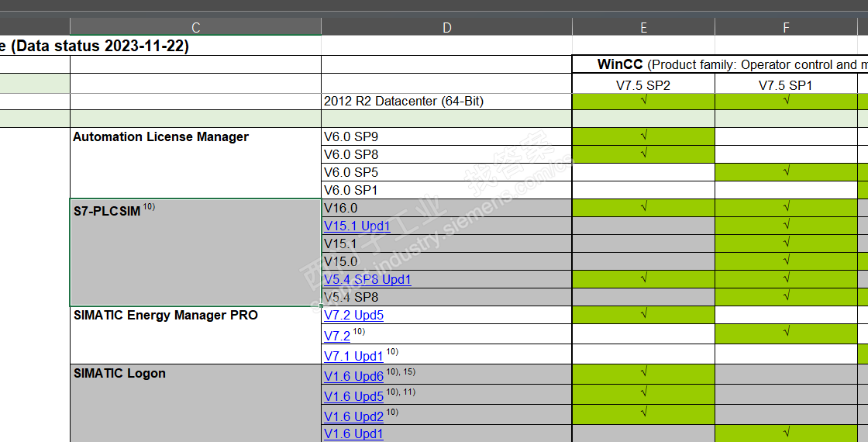
Task: Select column D header
Action: (446, 27)
